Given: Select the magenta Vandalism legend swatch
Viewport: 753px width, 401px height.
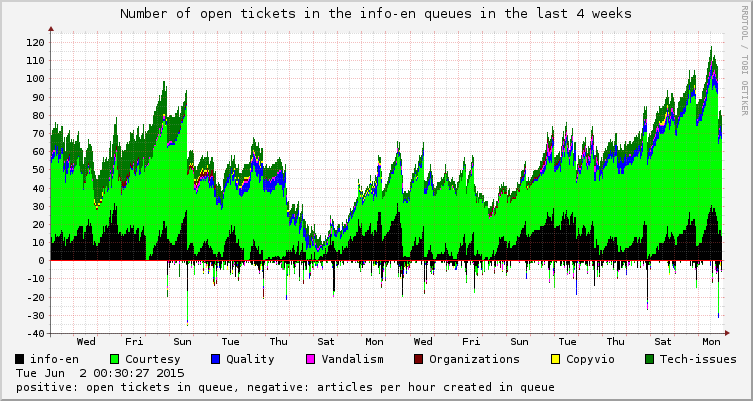Looking at the screenshot, I should [311, 359].
